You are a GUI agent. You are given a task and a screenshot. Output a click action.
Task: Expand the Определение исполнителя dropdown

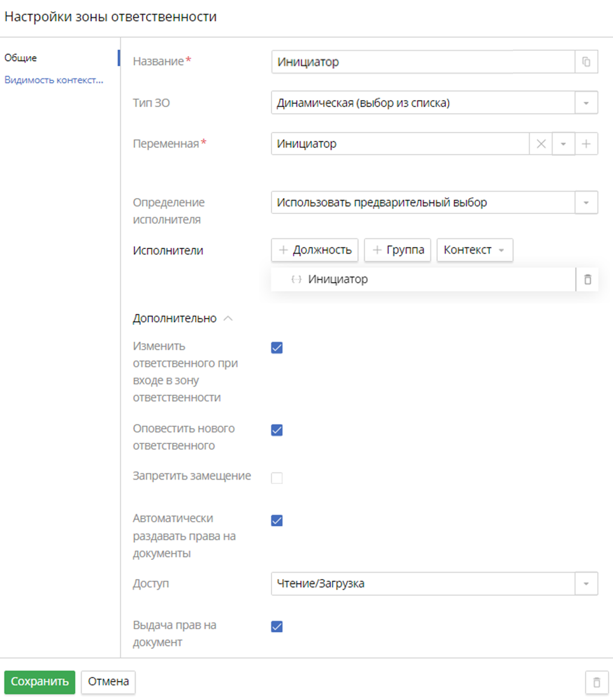click(586, 203)
